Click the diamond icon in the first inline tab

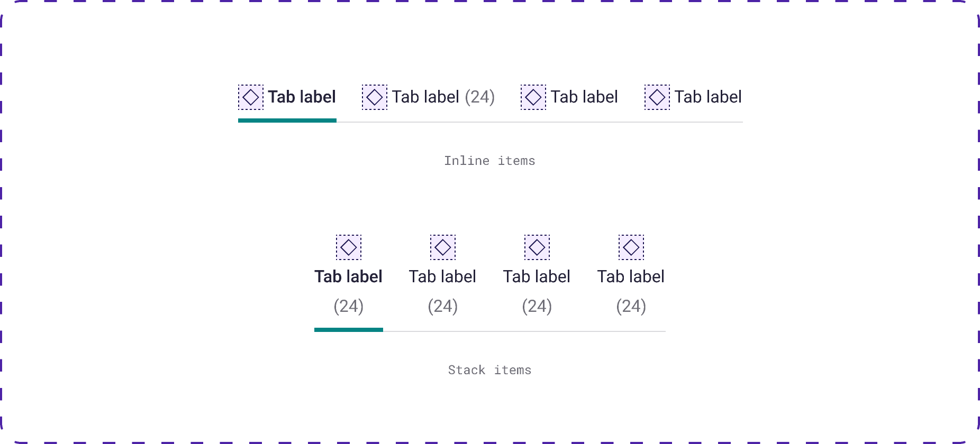click(251, 97)
